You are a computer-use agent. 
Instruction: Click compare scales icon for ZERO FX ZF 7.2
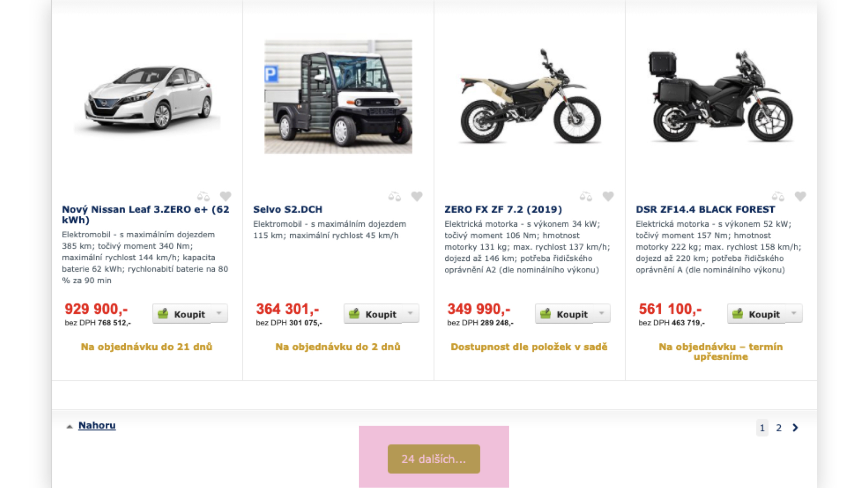(586, 197)
